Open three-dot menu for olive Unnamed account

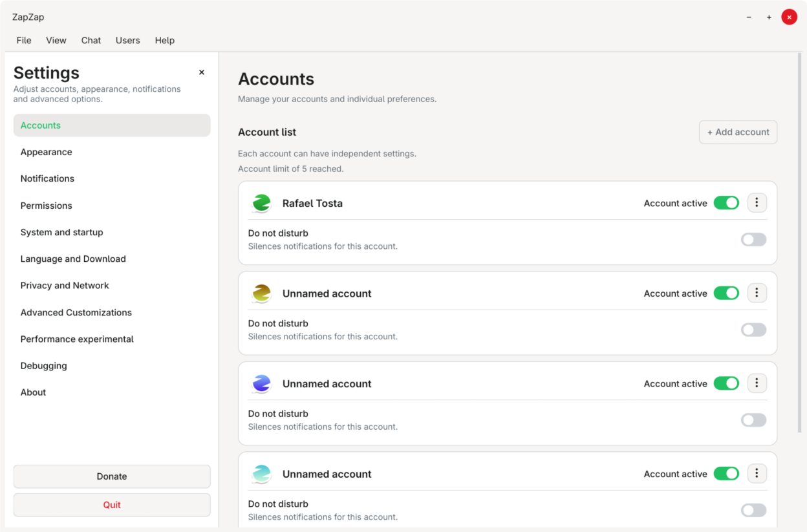(757, 293)
